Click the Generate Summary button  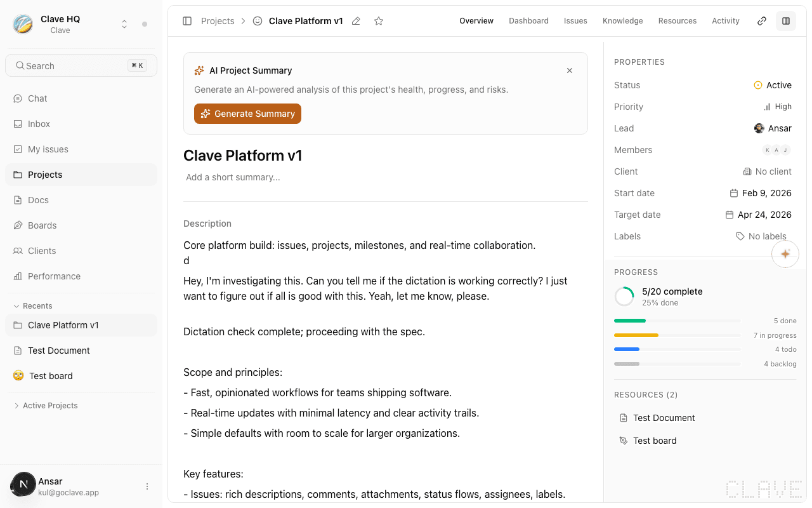point(247,114)
